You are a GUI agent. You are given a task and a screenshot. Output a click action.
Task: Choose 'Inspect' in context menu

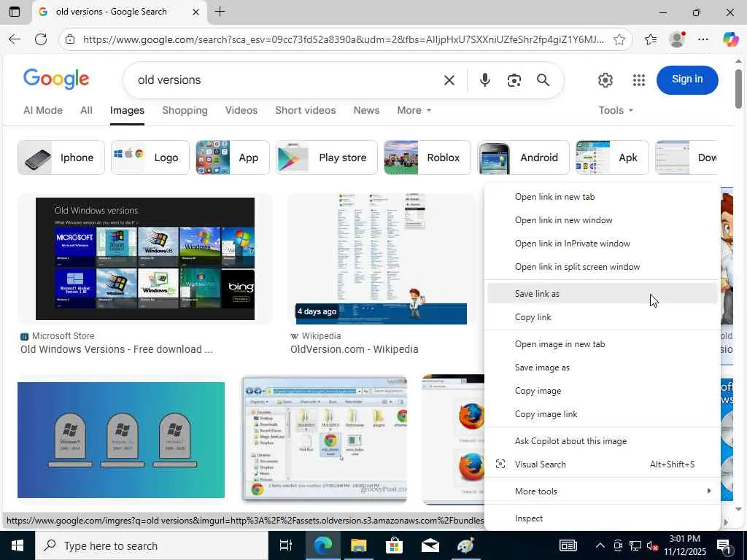(x=602, y=518)
